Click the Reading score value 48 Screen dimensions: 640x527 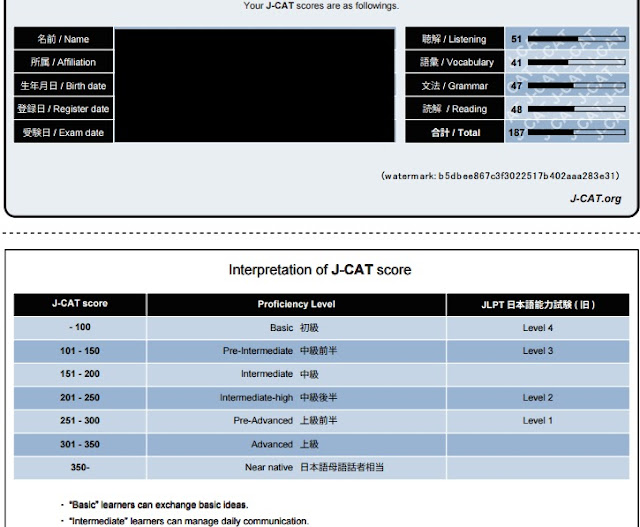pyautogui.click(x=516, y=109)
